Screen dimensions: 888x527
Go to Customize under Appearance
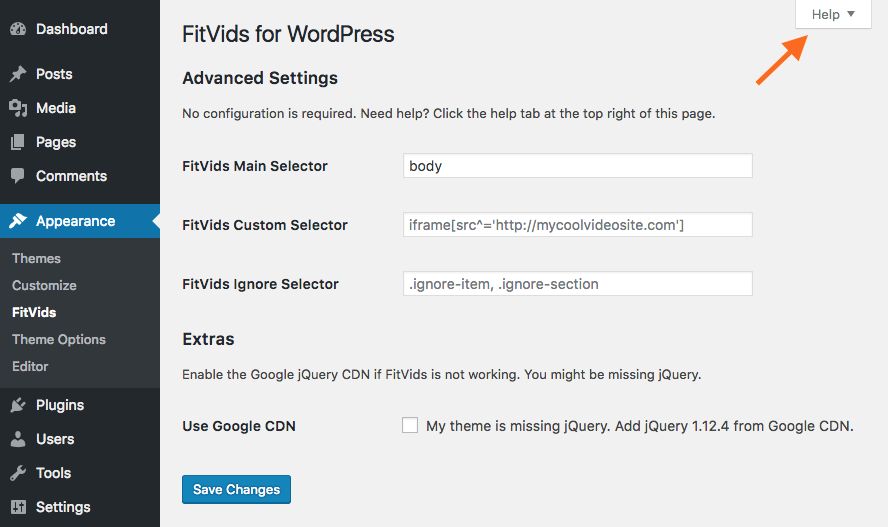(x=44, y=285)
